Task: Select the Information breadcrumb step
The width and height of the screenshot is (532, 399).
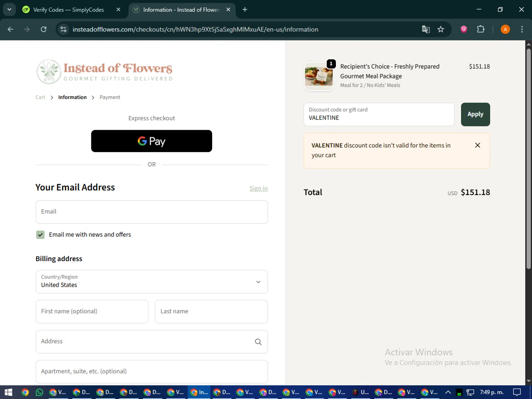Action: coord(72,97)
